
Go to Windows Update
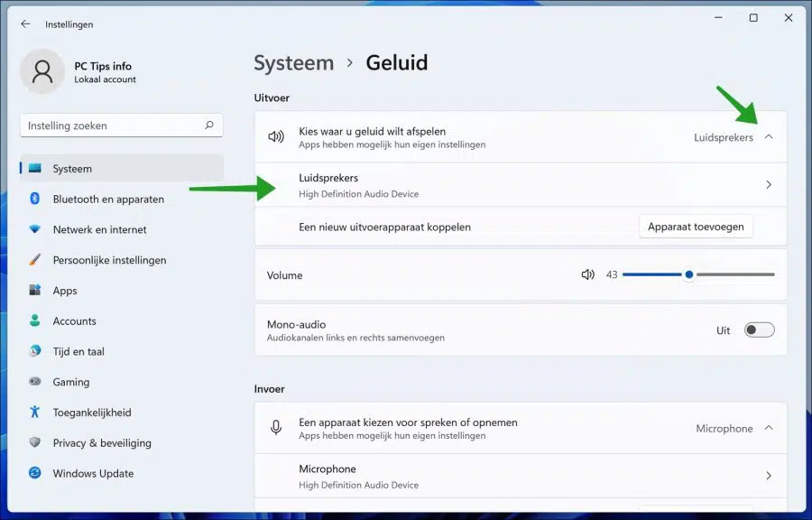coord(122,473)
